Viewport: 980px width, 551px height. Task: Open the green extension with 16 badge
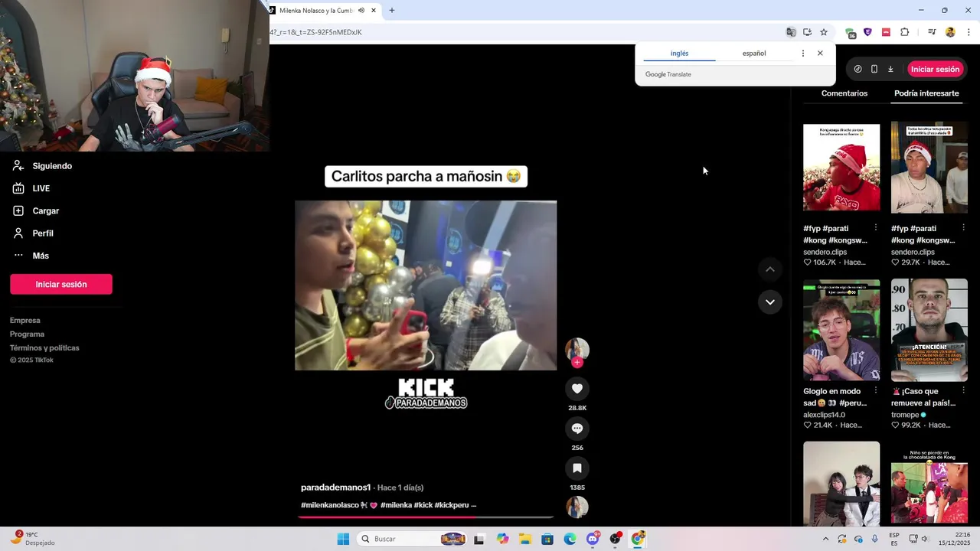click(x=851, y=33)
